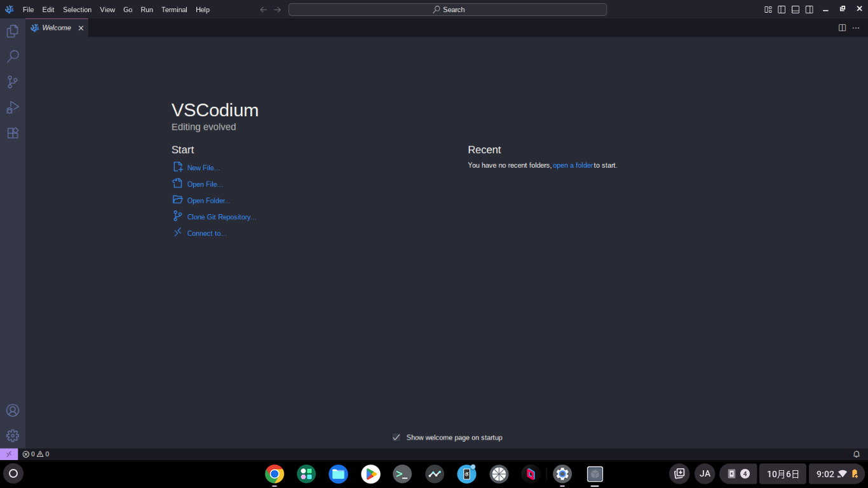Open the Manage gear icon
The image size is (868, 488).
pyautogui.click(x=12, y=436)
